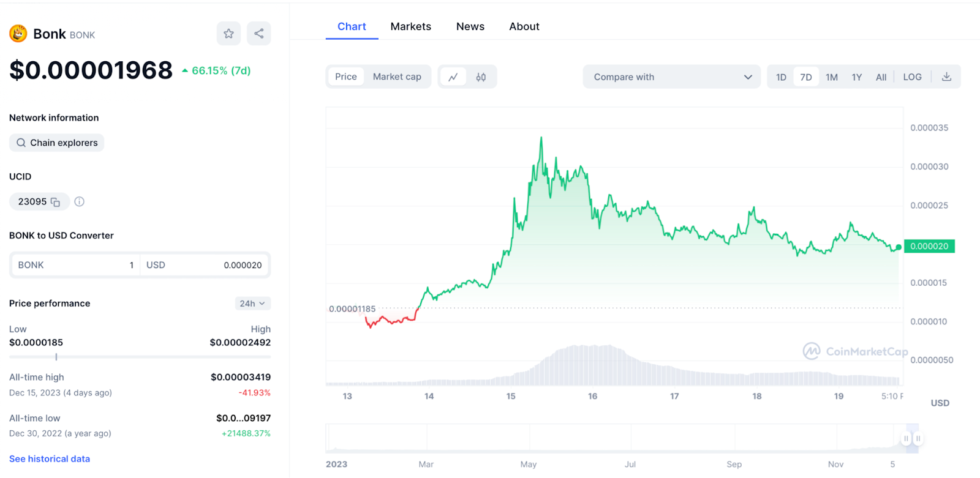
Task: Click the -41.93% all-time high change
Action: pyautogui.click(x=255, y=393)
